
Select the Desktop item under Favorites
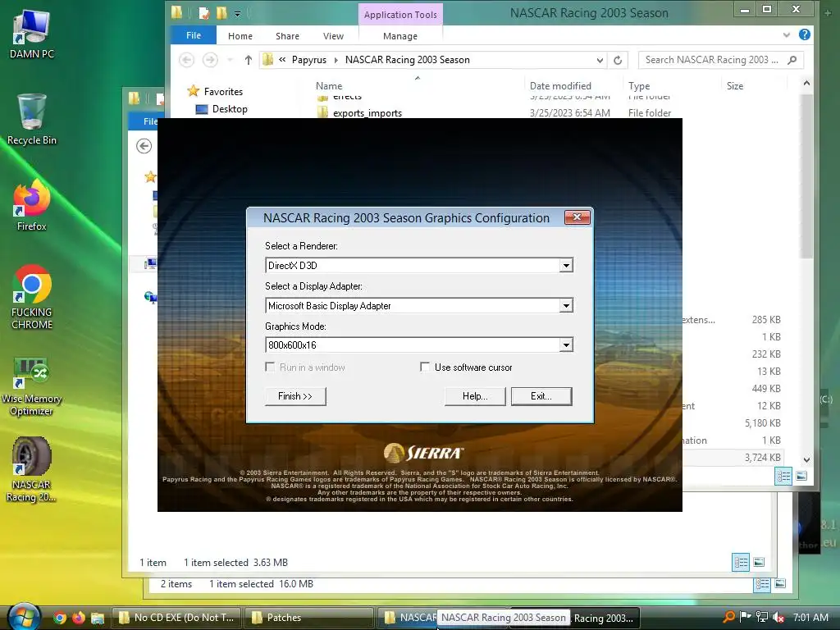pos(221,109)
